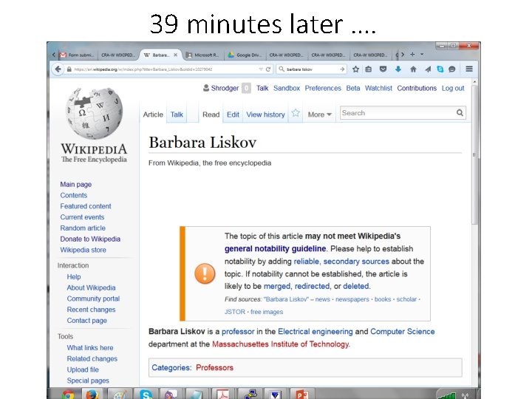Viewport: 532px width, 399px height.
Task: Click the paper plane share icon
Action: (428, 69)
